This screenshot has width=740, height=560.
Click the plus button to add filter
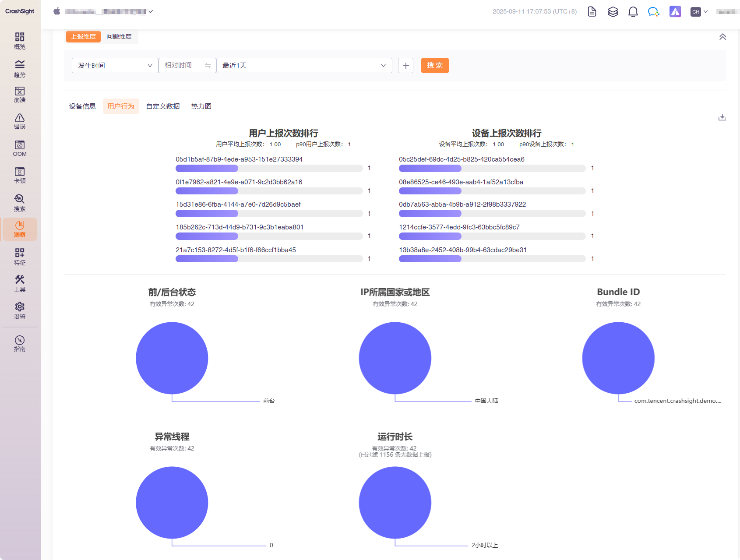point(405,66)
